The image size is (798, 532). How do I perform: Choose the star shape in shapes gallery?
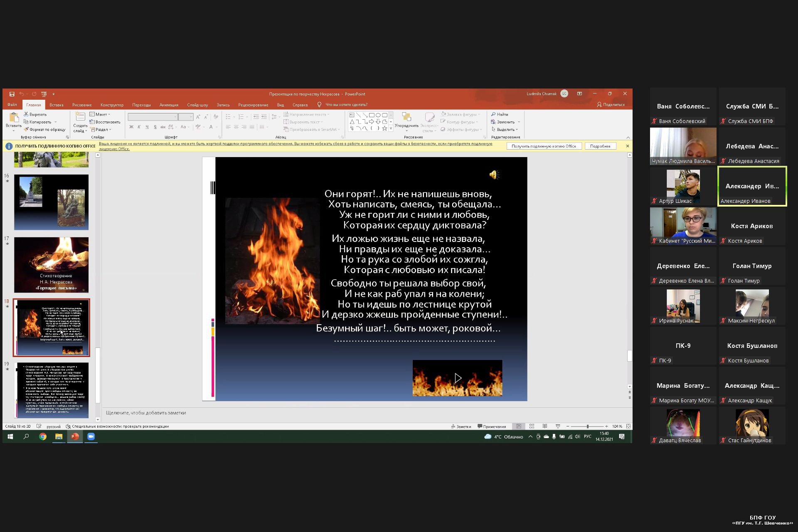[385, 128]
